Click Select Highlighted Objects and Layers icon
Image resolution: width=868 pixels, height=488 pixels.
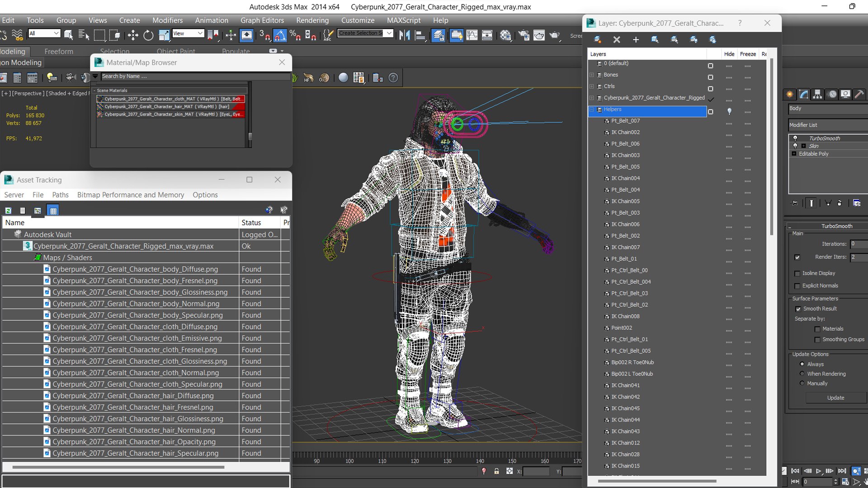[655, 40]
